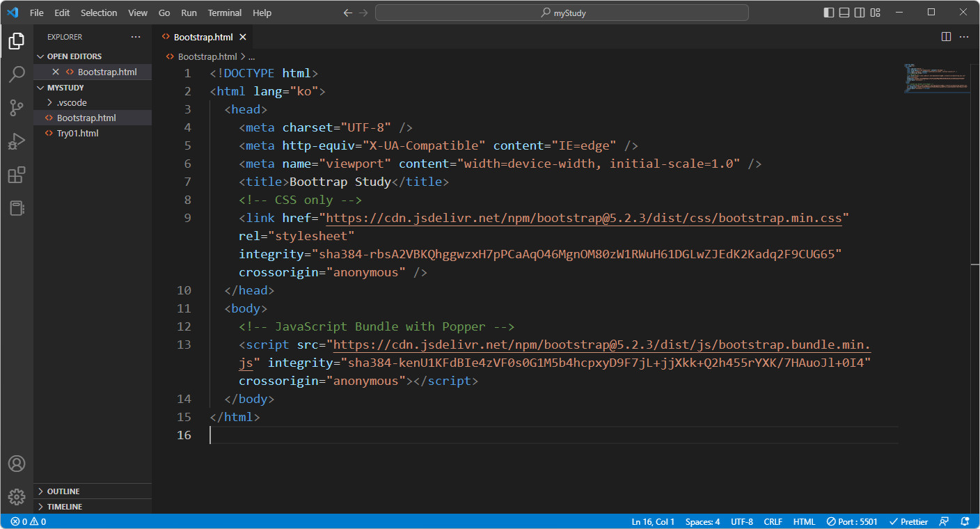Click the myStudy command center search box
Viewport: 980px width, 529px height.
point(562,13)
